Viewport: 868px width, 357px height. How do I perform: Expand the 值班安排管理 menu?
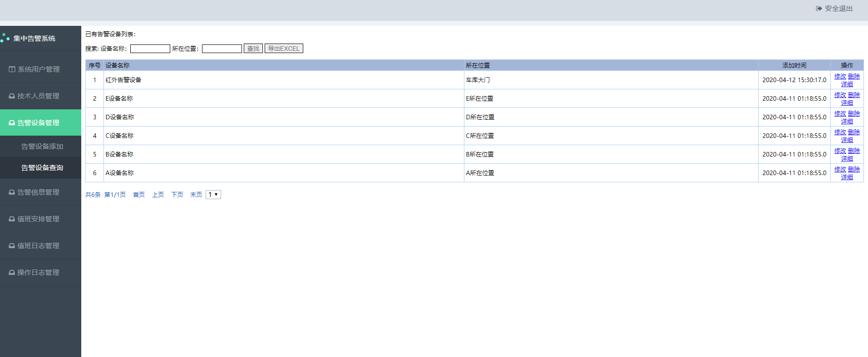click(40, 219)
